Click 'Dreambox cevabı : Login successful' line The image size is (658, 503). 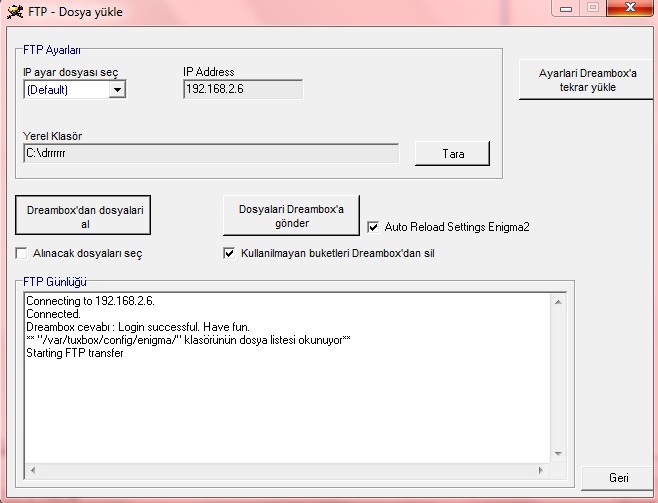click(x=138, y=327)
